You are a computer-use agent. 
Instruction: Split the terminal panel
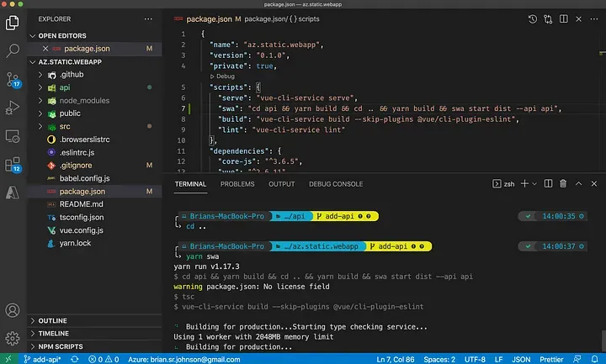[548, 184]
